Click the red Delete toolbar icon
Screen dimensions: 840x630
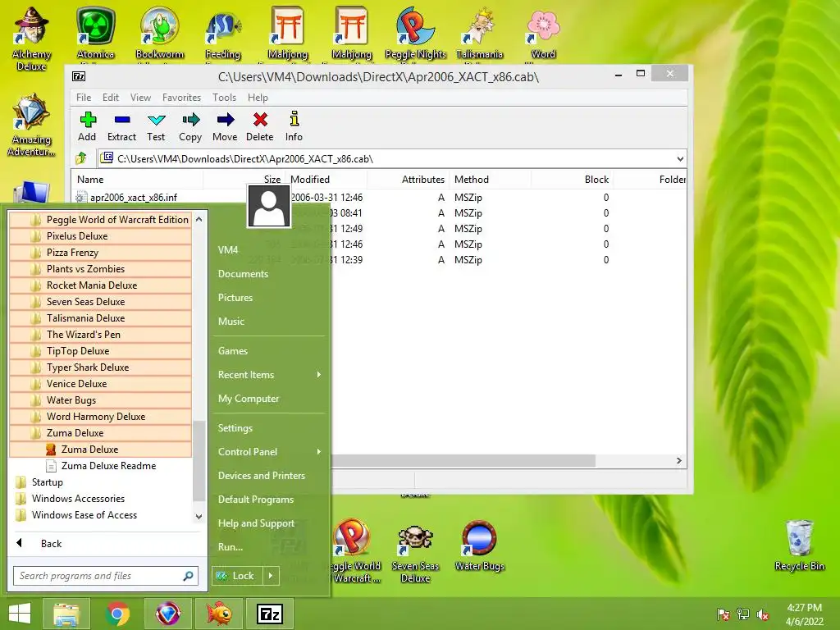click(x=260, y=120)
